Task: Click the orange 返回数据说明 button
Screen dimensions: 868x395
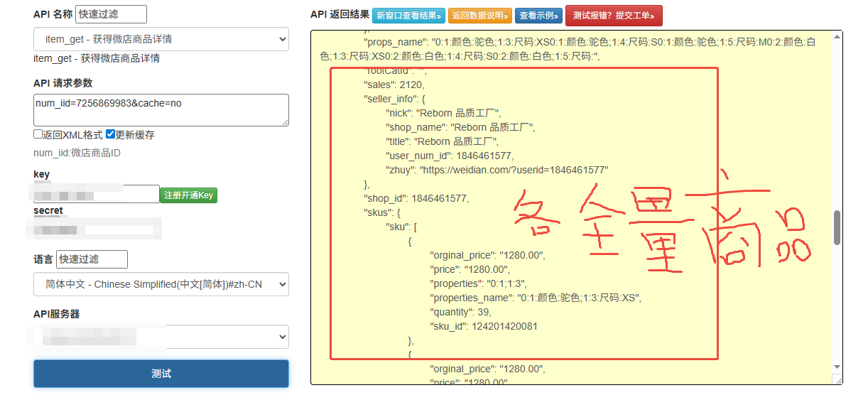Action: tap(480, 16)
